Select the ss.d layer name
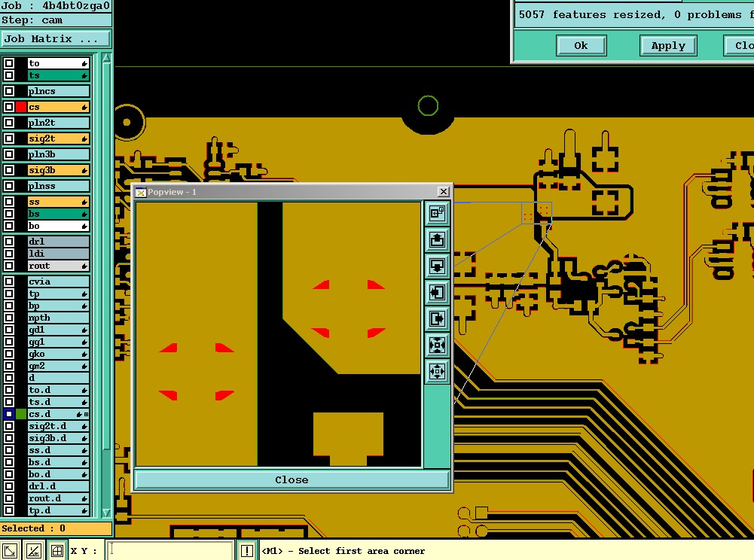 pyautogui.click(x=59, y=450)
